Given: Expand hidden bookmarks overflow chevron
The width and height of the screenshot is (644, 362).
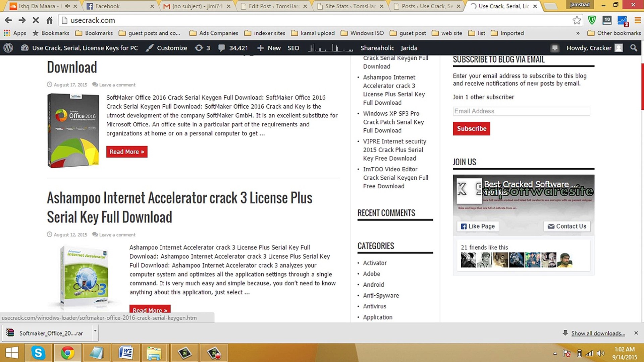Looking at the screenshot, I should pos(578,33).
